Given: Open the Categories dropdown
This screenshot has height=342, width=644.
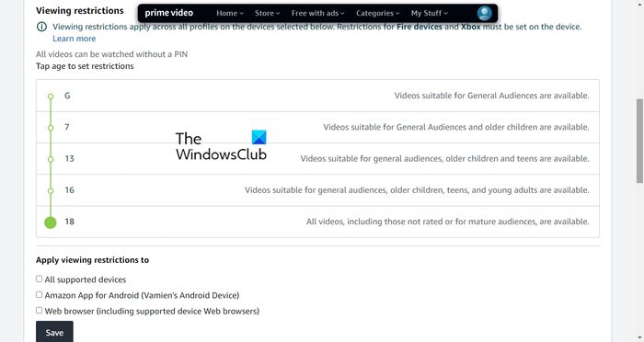Looking at the screenshot, I should (377, 13).
